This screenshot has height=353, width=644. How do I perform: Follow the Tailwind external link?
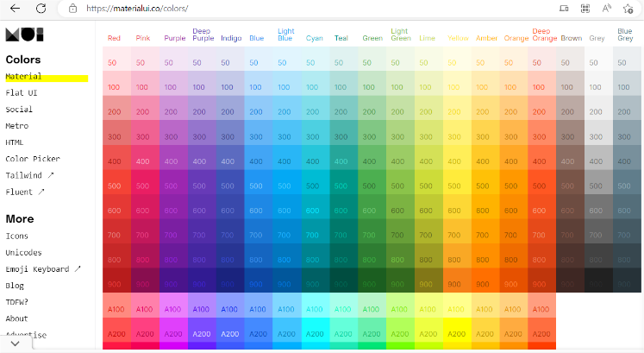29,175
